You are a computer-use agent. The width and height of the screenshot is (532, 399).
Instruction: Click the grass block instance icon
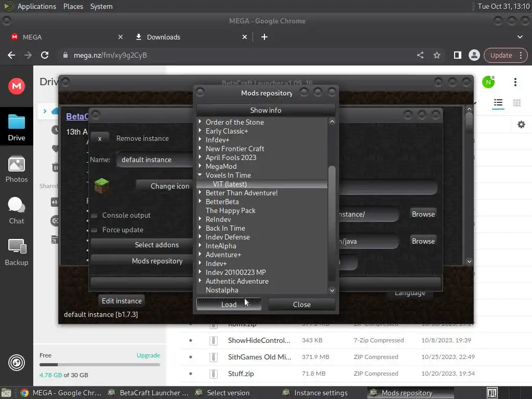[101, 185]
